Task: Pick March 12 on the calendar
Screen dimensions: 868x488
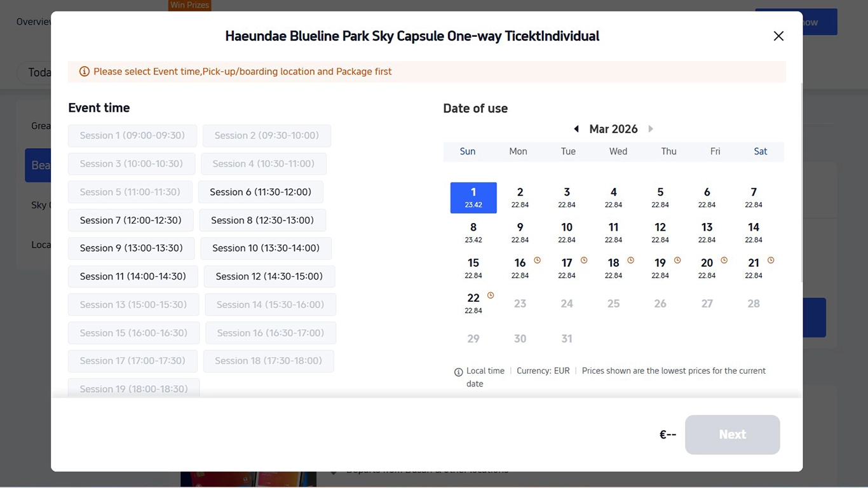Action: pyautogui.click(x=660, y=233)
